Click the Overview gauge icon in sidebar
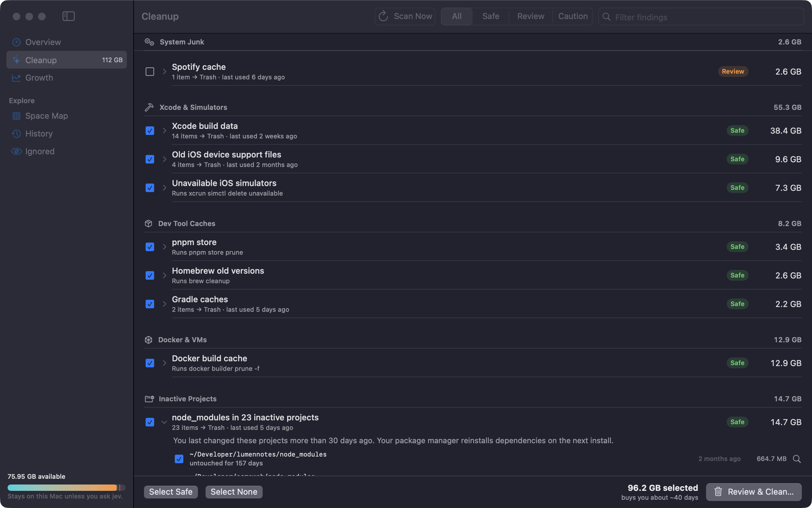Viewport: 812px width, 508px height. pyautogui.click(x=16, y=42)
